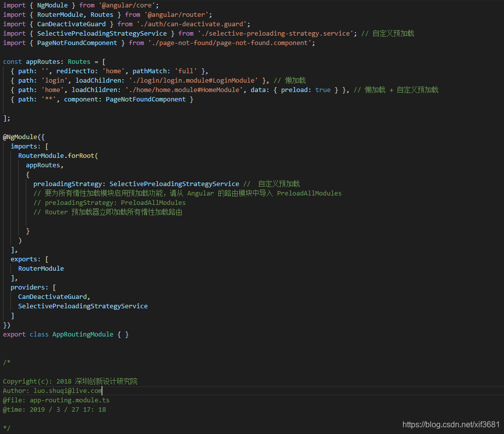The height and width of the screenshot is (434, 504).
Task: Click the 'exports:' property key
Action: [26, 259]
